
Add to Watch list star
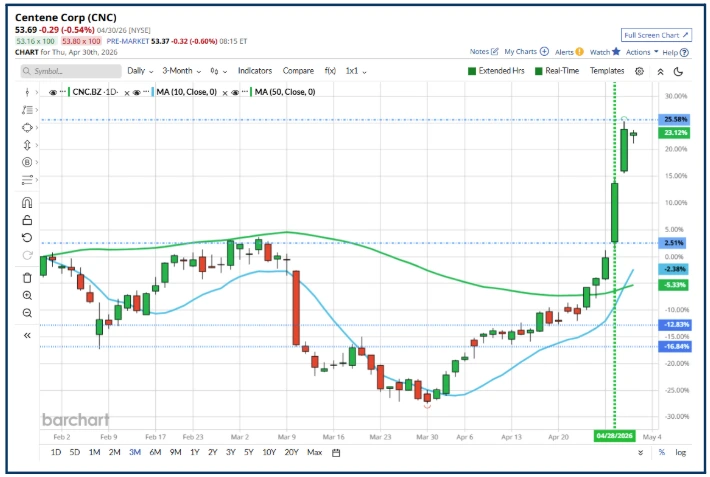click(604, 52)
